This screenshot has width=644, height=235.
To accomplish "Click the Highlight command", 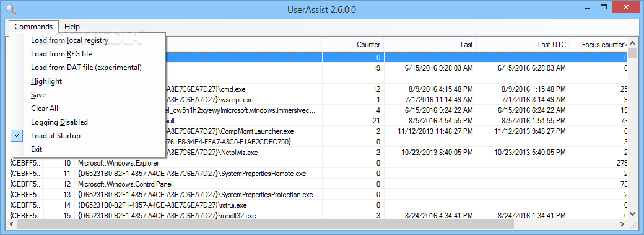I will coord(87,81).
